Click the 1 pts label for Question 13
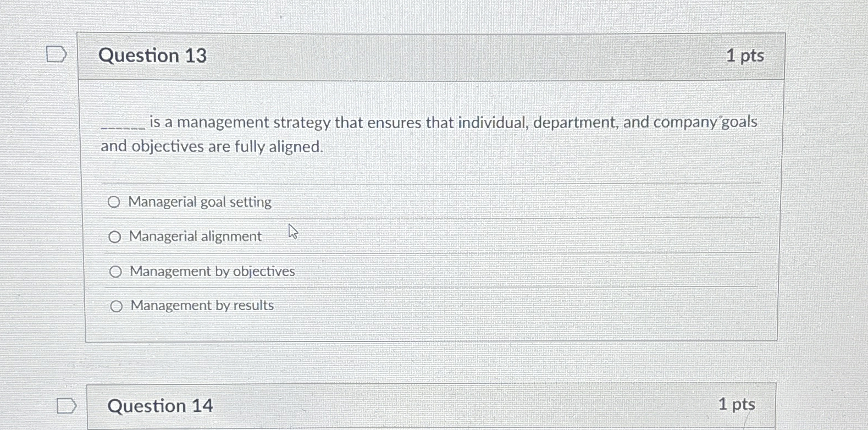This screenshot has width=868, height=430. [746, 55]
